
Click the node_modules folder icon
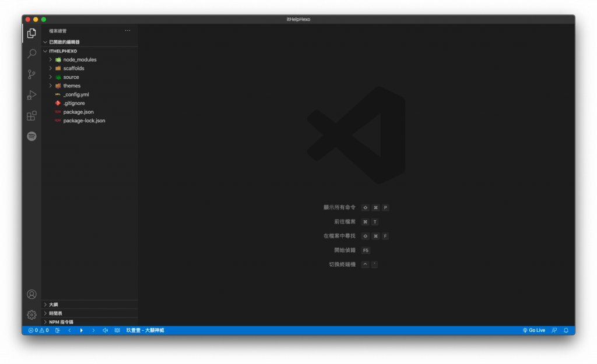coord(58,60)
